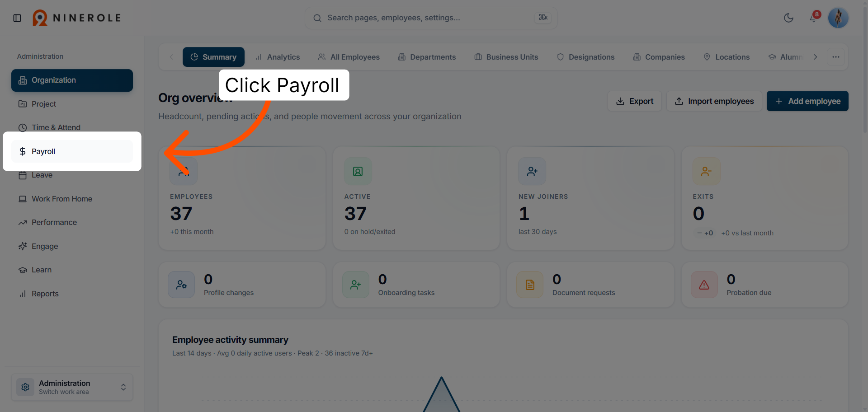Switch to the Analytics tab
Viewport: 868px width, 412px height.
278,57
